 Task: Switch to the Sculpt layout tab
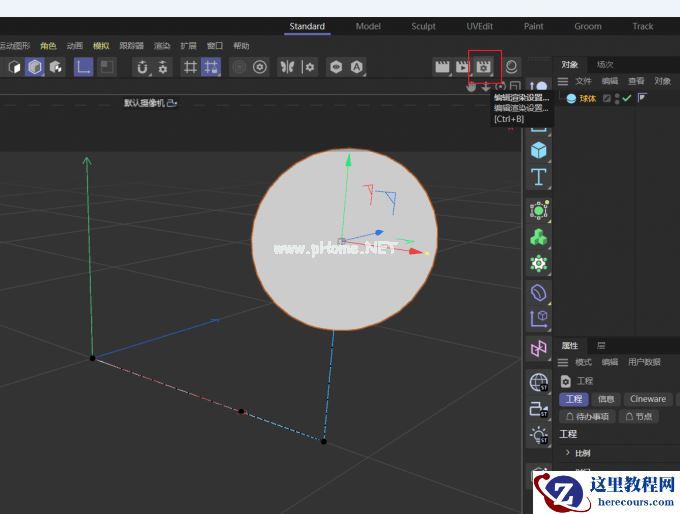423,26
